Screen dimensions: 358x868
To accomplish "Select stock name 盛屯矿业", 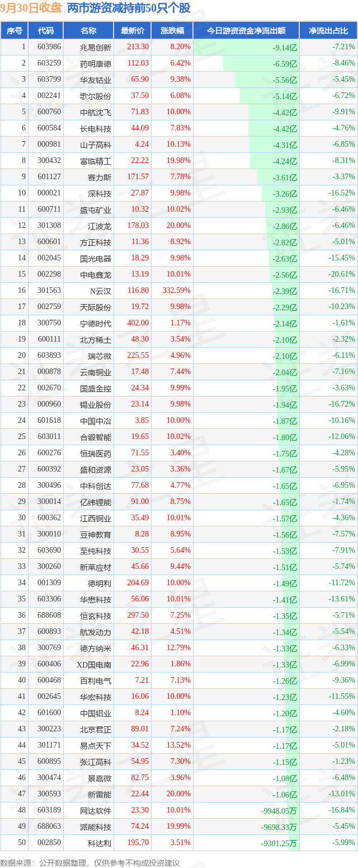I will coord(96,210).
